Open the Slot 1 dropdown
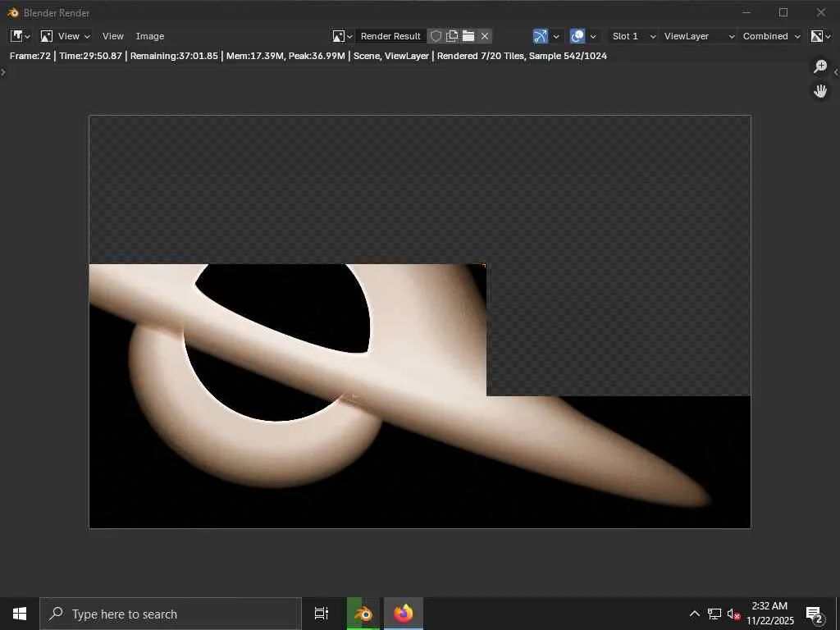This screenshot has width=840, height=630. pos(633,36)
